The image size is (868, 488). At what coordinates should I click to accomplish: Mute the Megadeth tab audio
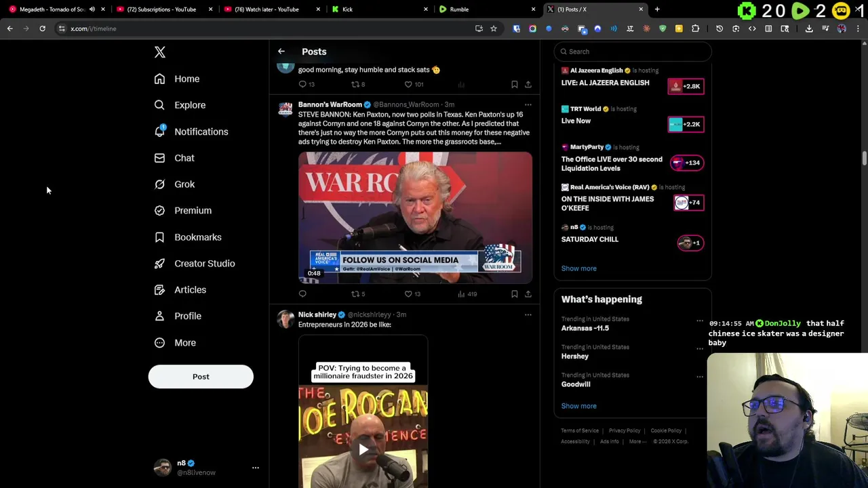tap(92, 9)
